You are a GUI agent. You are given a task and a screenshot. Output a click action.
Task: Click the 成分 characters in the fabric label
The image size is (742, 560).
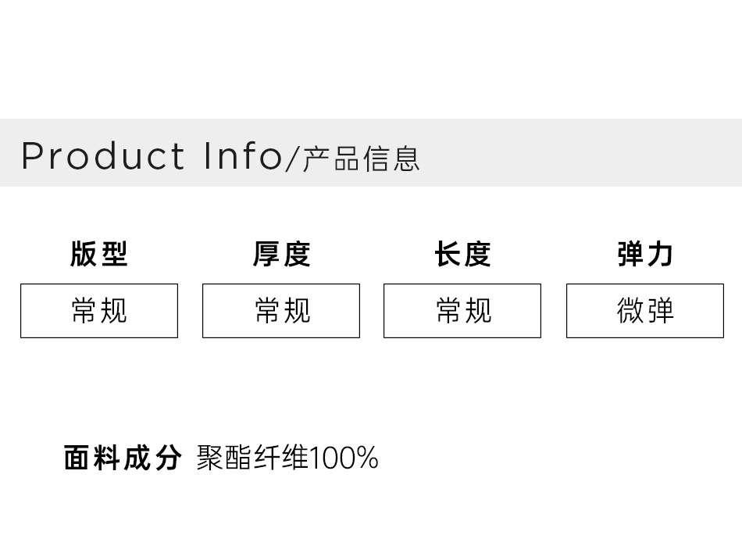point(152,458)
